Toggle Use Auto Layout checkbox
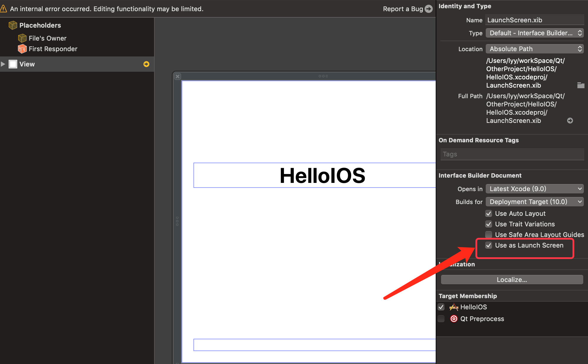The image size is (588, 364). tap(489, 213)
